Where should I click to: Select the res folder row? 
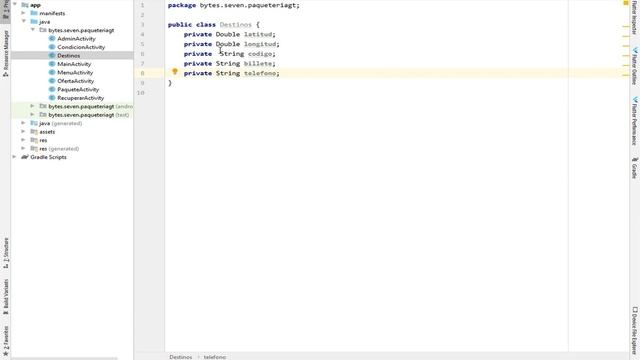[x=72, y=140]
